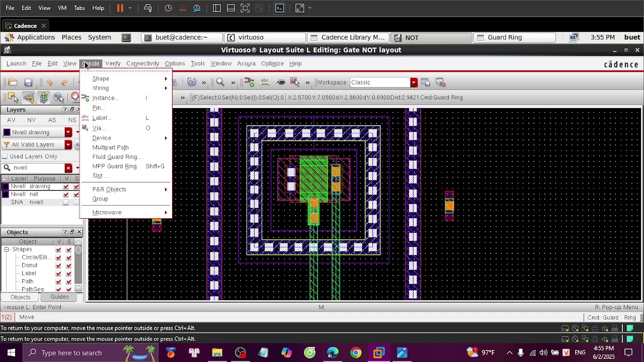
Task: Open the Cadence Library Manager taskbar button
Action: (348, 37)
